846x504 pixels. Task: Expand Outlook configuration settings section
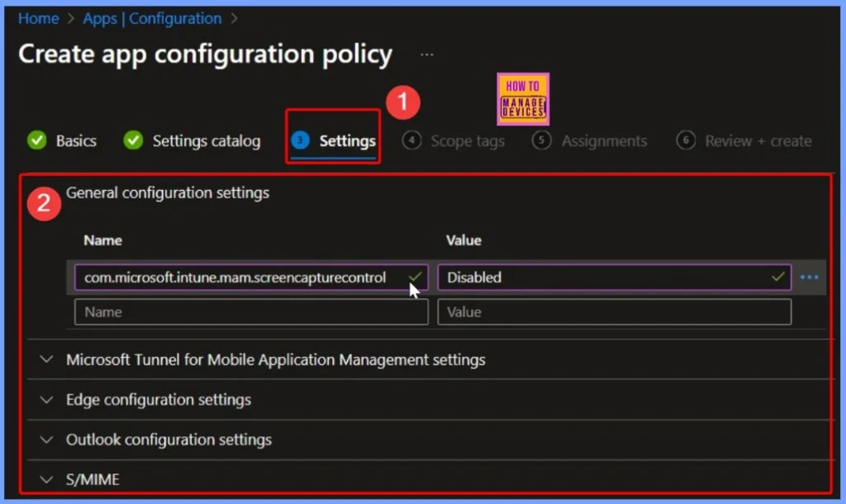[x=169, y=440]
